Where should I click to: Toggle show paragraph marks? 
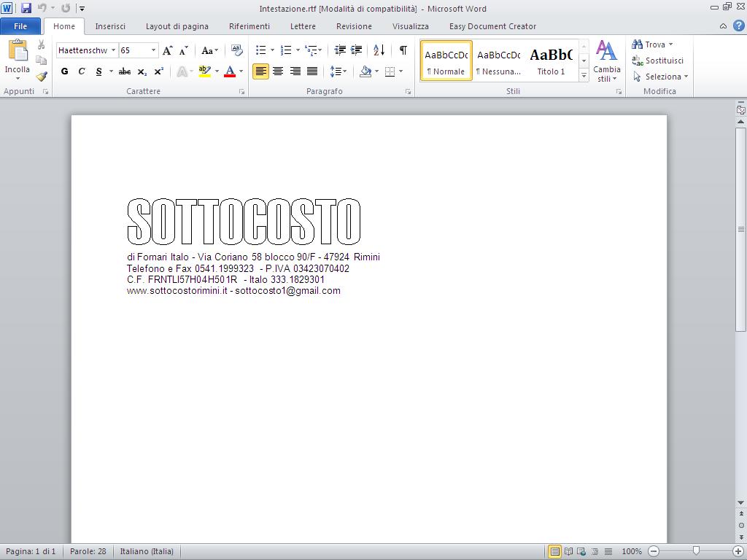[x=403, y=50]
